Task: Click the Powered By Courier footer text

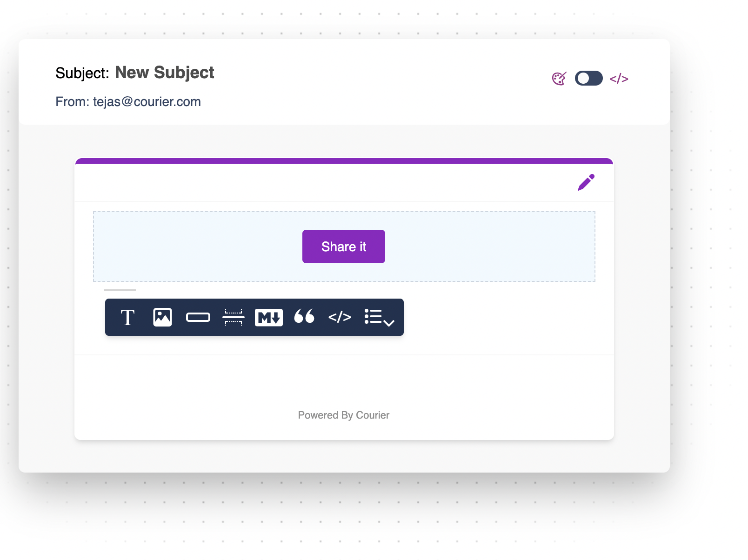Action: pos(344,415)
